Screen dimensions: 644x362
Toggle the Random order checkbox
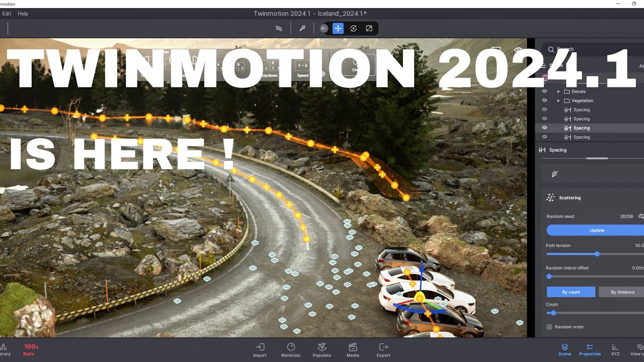coord(549,327)
